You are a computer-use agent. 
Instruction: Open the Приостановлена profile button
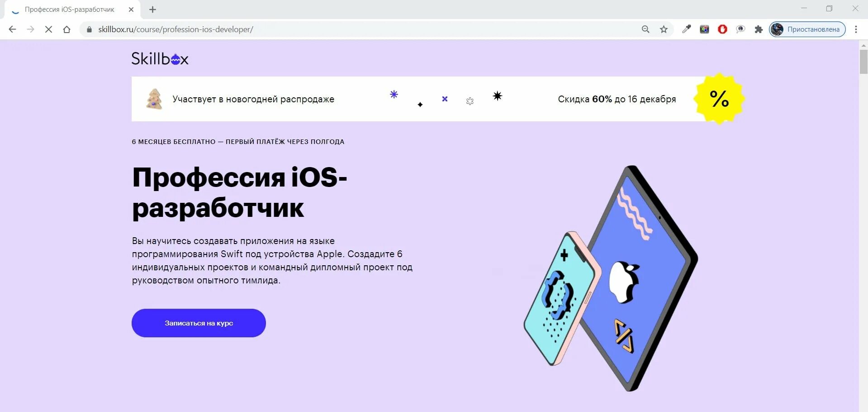coord(807,29)
